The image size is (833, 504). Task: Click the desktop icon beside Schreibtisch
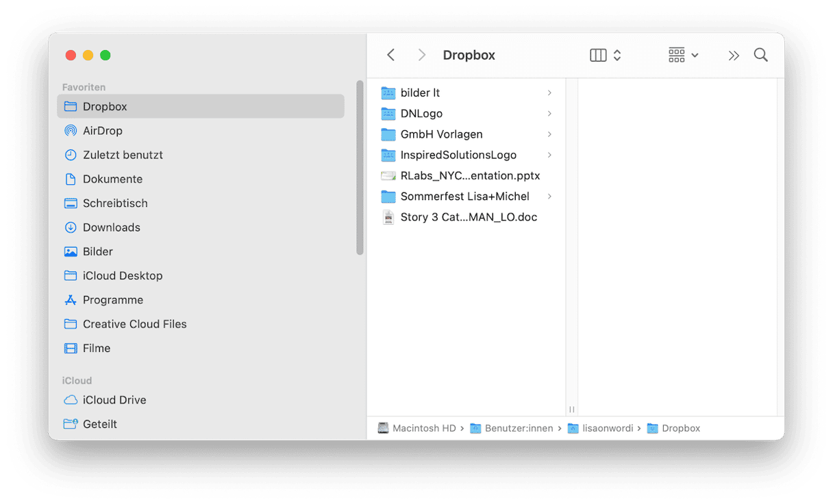(70, 203)
